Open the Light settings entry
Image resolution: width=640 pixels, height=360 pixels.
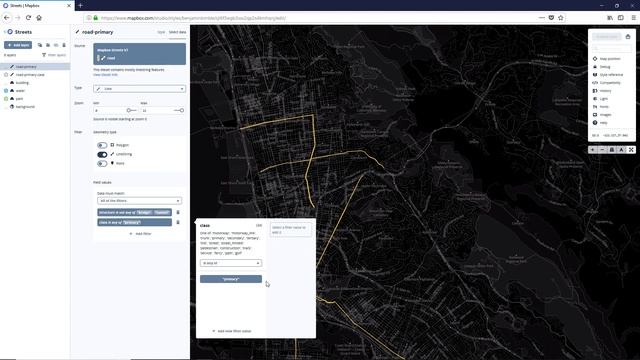tap(600, 99)
